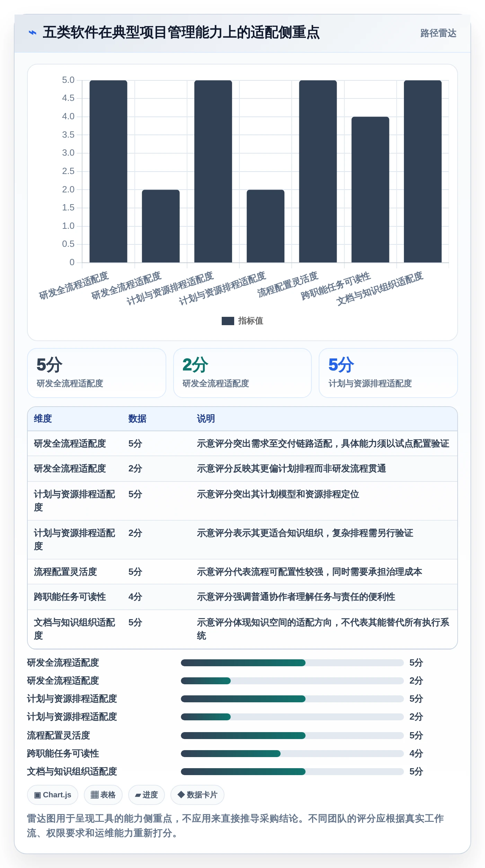Open the Chart.js tag chip
This screenshot has width=485, height=868.
click(53, 795)
